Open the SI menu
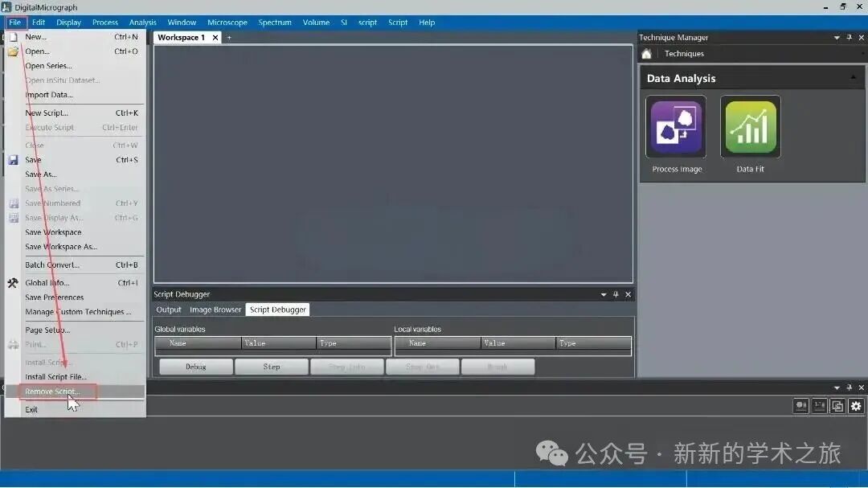The image size is (868, 488). 344,23
